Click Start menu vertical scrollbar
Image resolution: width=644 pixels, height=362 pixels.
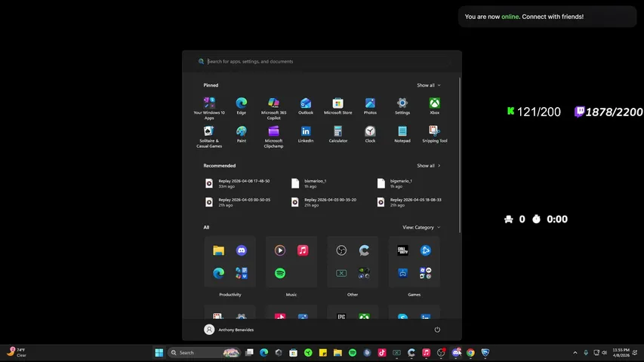click(460, 155)
